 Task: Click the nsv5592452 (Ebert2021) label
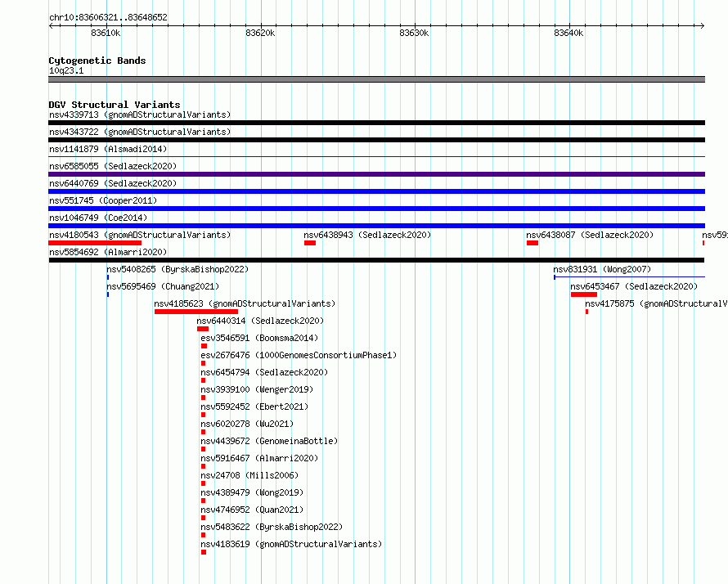point(254,407)
